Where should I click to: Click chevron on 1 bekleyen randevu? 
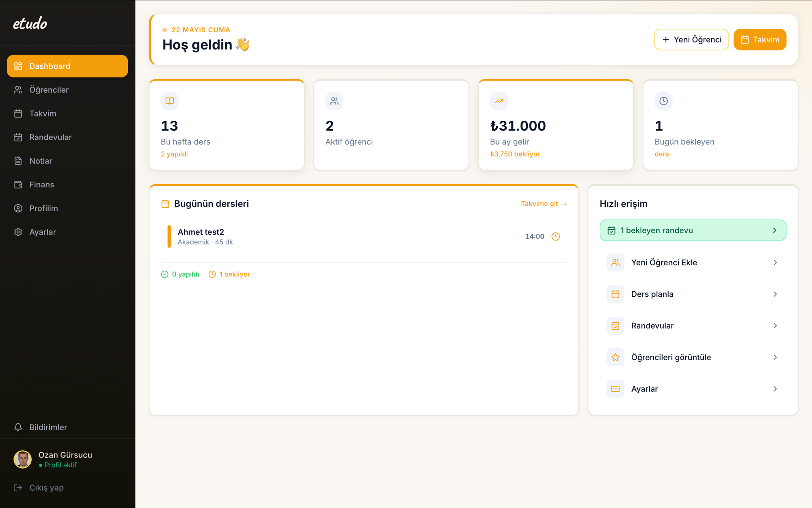pyautogui.click(x=775, y=230)
